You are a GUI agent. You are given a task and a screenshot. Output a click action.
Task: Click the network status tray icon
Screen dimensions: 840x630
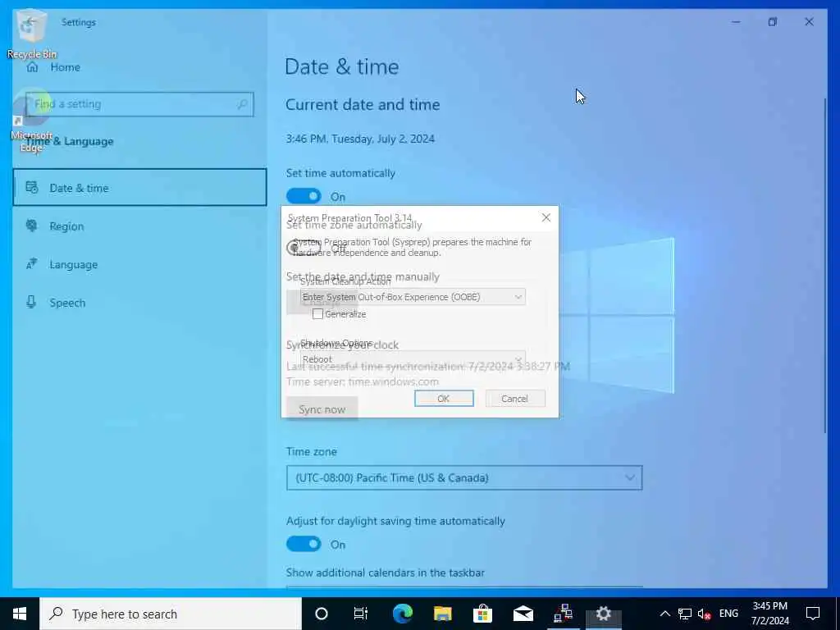(685, 614)
